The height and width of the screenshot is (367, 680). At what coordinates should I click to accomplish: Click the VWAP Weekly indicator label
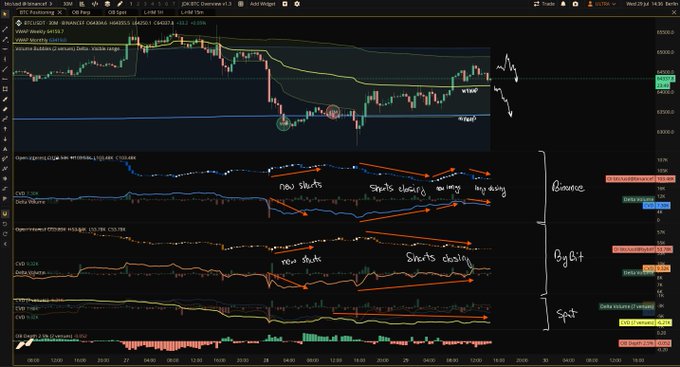click(39, 32)
